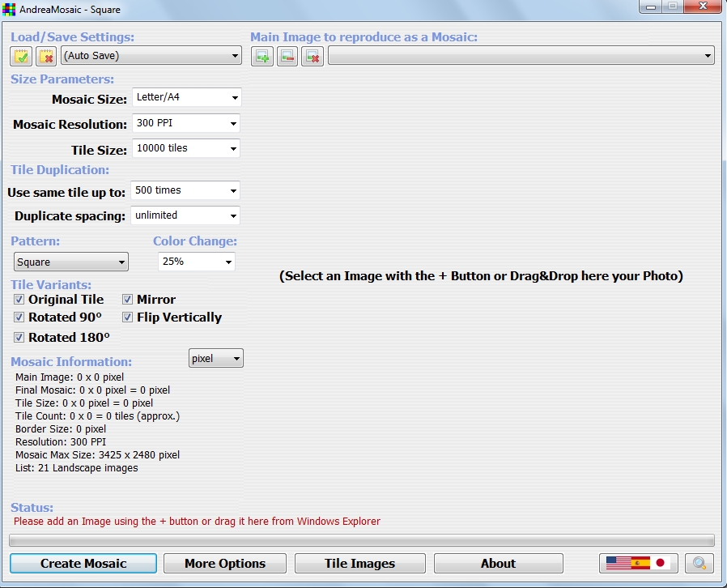Show the About information

click(x=499, y=563)
